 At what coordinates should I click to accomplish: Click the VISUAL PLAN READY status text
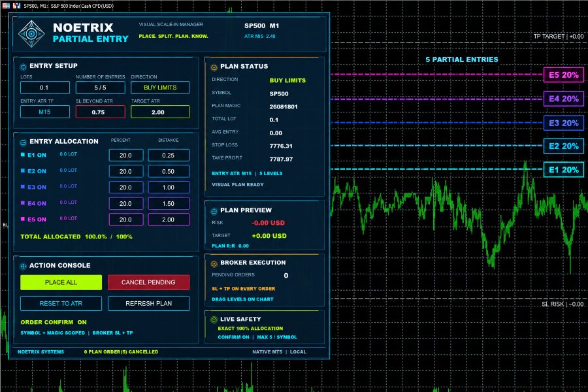tap(238, 184)
